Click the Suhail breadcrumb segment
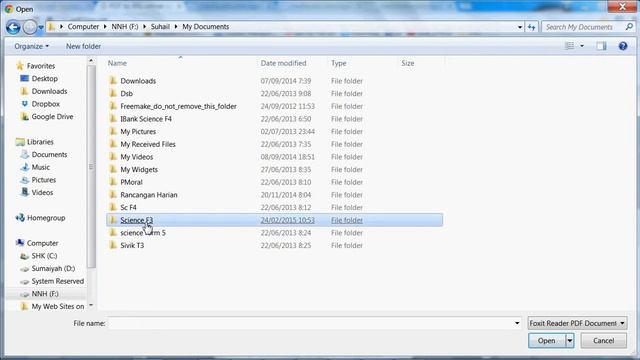Viewport: 640px width, 360px height. pos(160,27)
